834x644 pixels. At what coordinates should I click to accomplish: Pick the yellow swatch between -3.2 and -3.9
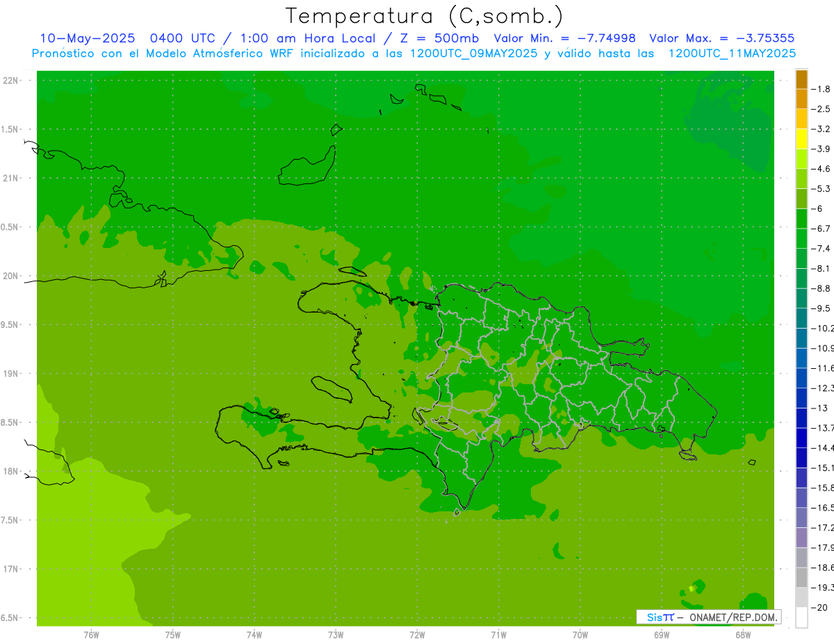click(801, 139)
